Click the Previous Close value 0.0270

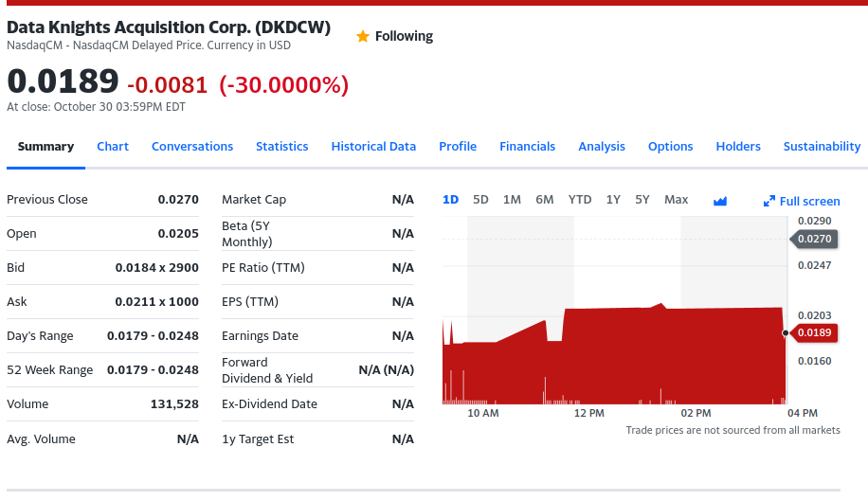pyautogui.click(x=178, y=200)
